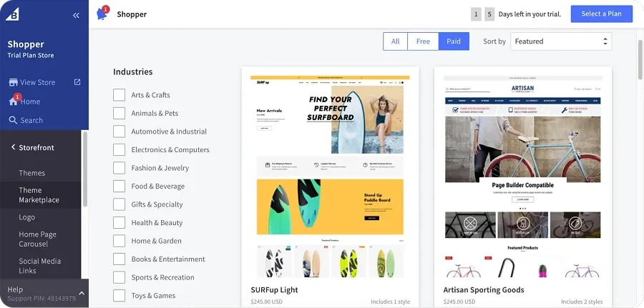The height and width of the screenshot is (308, 644).
Task: Click the Search magnifier icon
Action: tap(13, 120)
